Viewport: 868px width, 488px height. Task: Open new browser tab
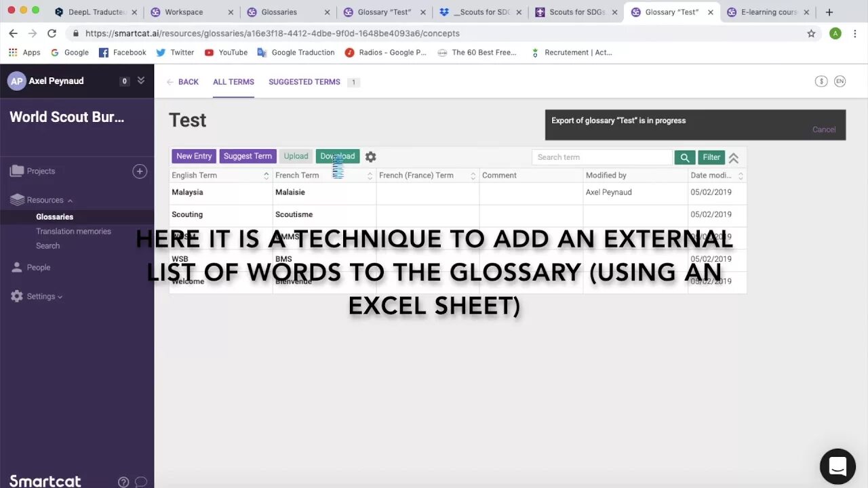pos(829,12)
